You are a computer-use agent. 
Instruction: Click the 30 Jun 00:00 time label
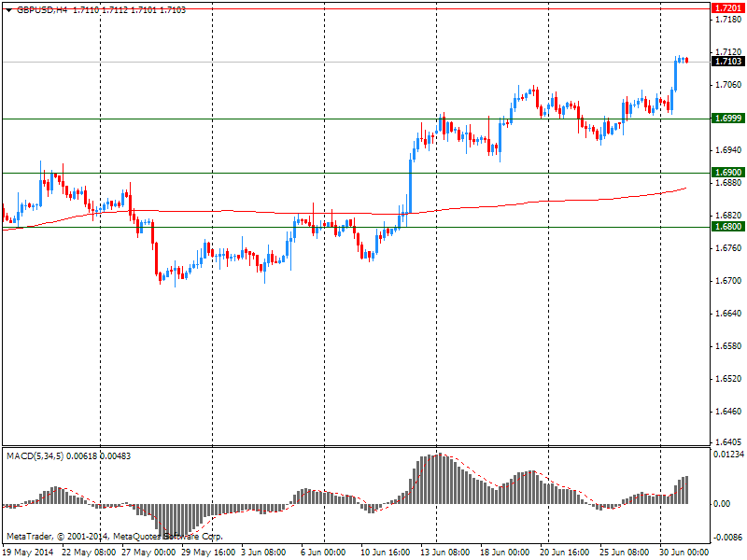[x=684, y=553]
